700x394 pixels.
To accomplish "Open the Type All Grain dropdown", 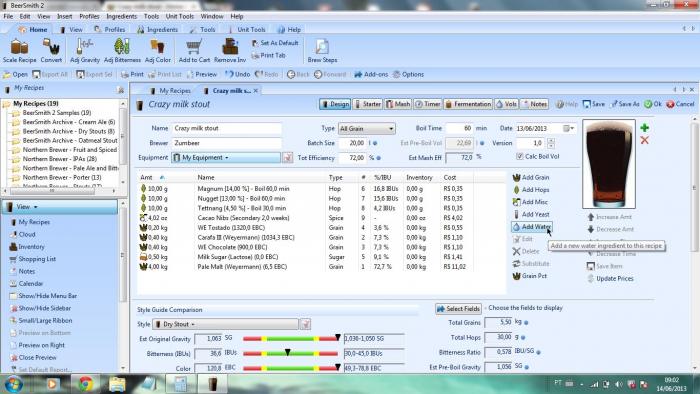I will (367, 129).
